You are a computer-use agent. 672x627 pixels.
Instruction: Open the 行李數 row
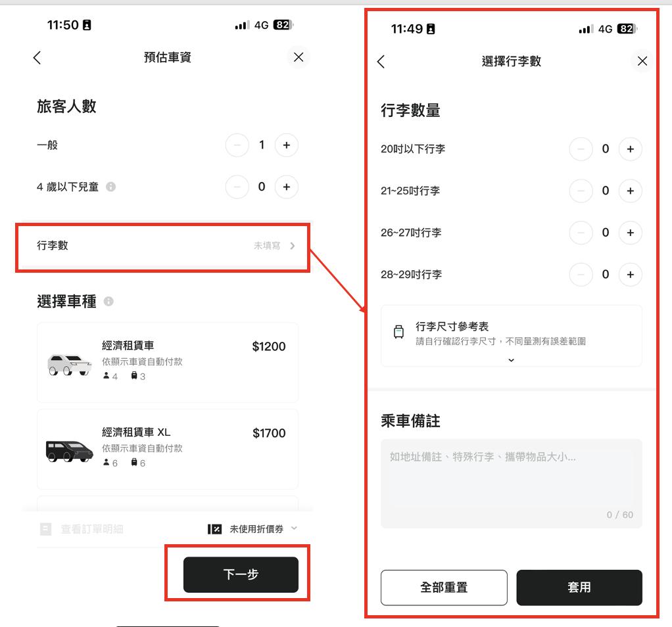163,245
